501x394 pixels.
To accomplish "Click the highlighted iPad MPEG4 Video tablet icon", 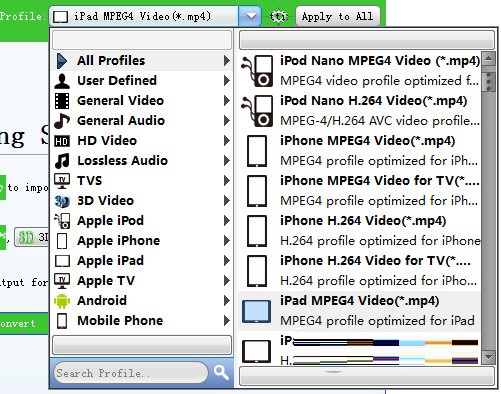I will 256,311.
